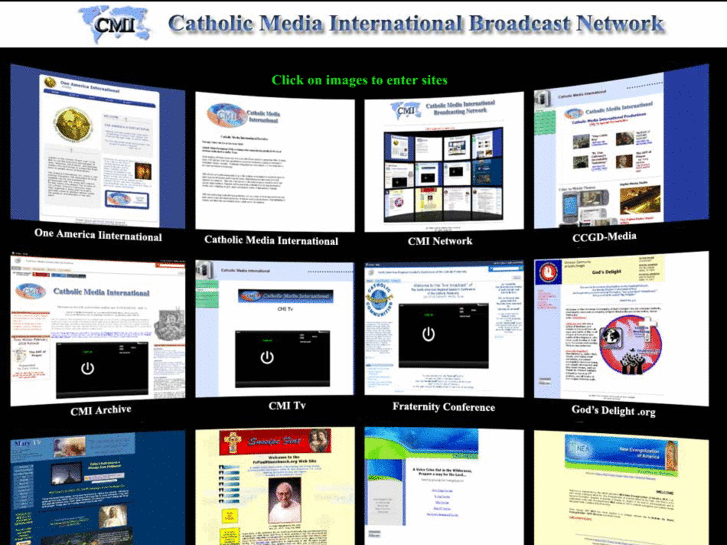Open the God's Delight .org site thumbnail
The image size is (727, 545).
[621, 328]
